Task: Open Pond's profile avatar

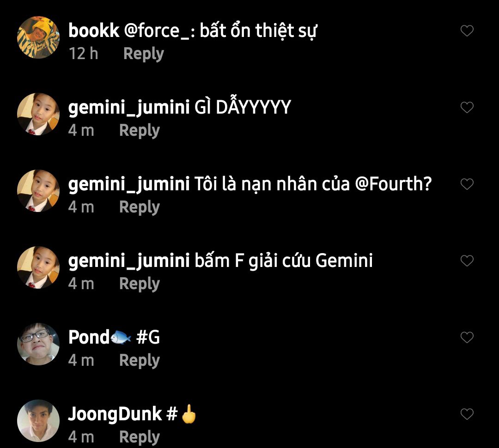Action: pos(38,344)
